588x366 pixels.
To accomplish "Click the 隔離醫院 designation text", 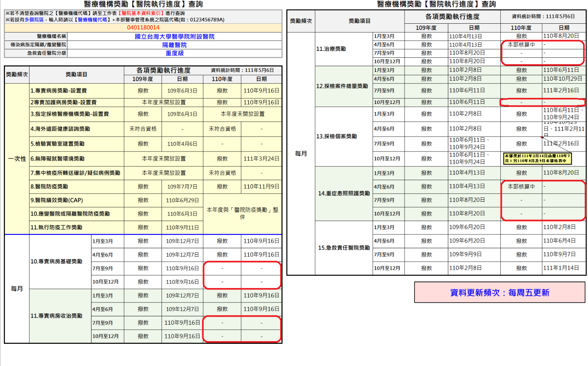I will point(175,45).
